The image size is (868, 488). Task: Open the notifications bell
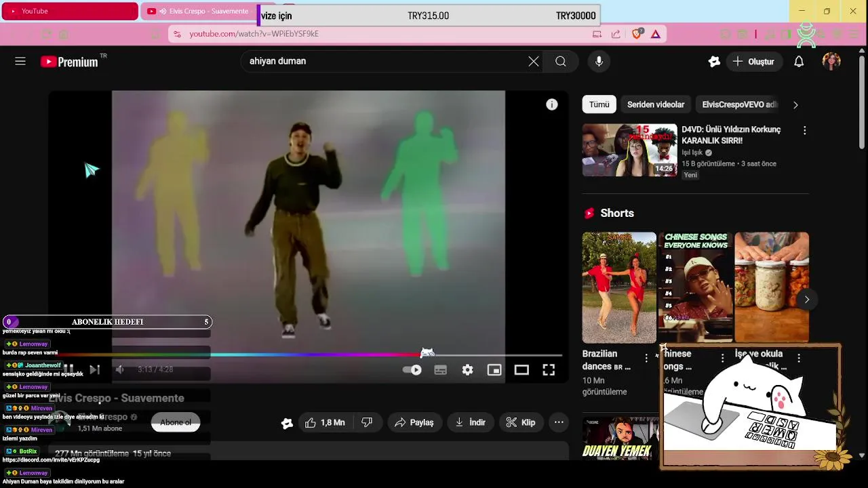(799, 61)
